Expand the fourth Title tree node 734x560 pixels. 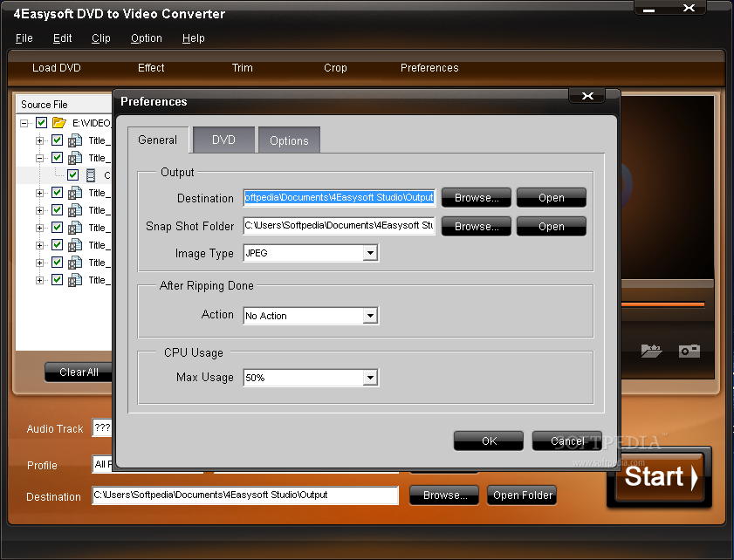tap(40, 210)
